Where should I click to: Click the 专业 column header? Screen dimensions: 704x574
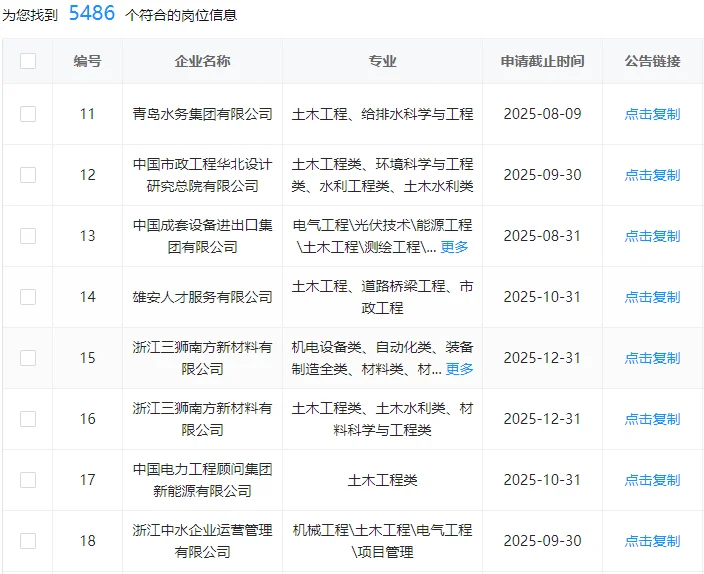pyautogui.click(x=383, y=61)
